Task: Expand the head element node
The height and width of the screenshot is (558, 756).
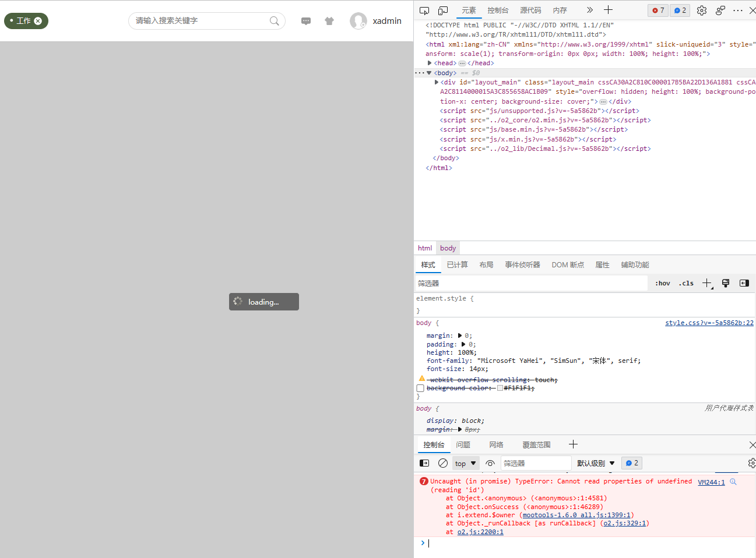Action: pyautogui.click(x=430, y=63)
